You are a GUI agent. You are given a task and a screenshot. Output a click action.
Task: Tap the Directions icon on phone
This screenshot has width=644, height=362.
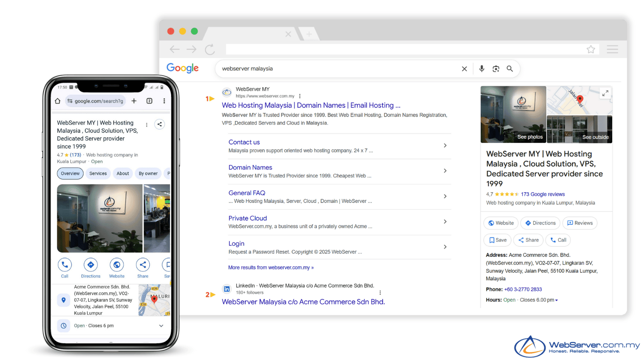pyautogui.click(x=91, y=265)
